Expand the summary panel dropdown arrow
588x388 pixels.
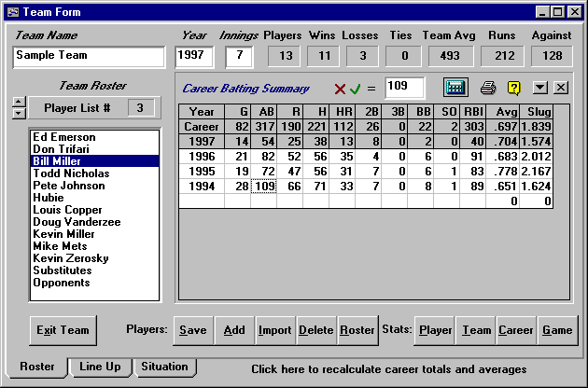coord(539,88)
